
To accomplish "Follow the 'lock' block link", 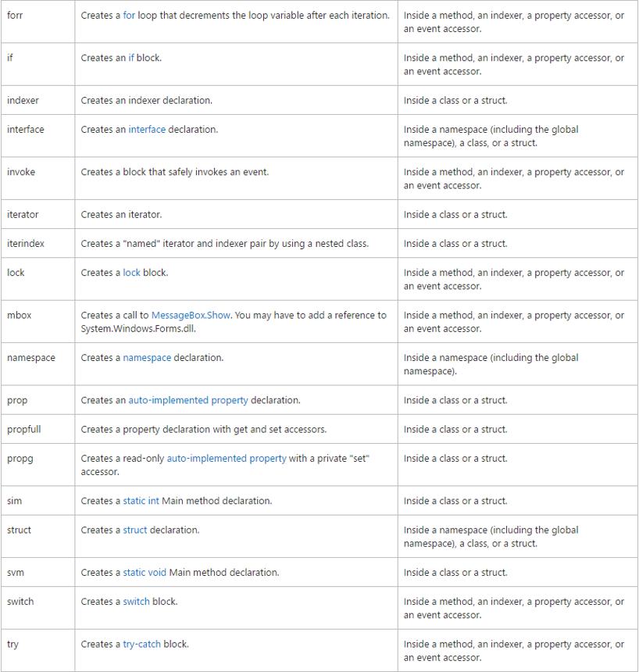I will [x=131, y=273].
